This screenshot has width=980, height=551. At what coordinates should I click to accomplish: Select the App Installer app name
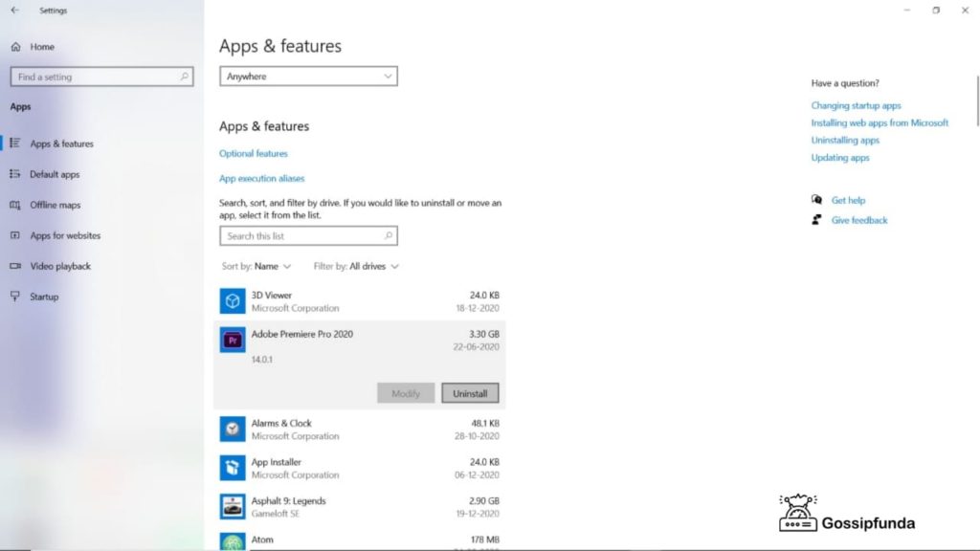tap(277, 462)
